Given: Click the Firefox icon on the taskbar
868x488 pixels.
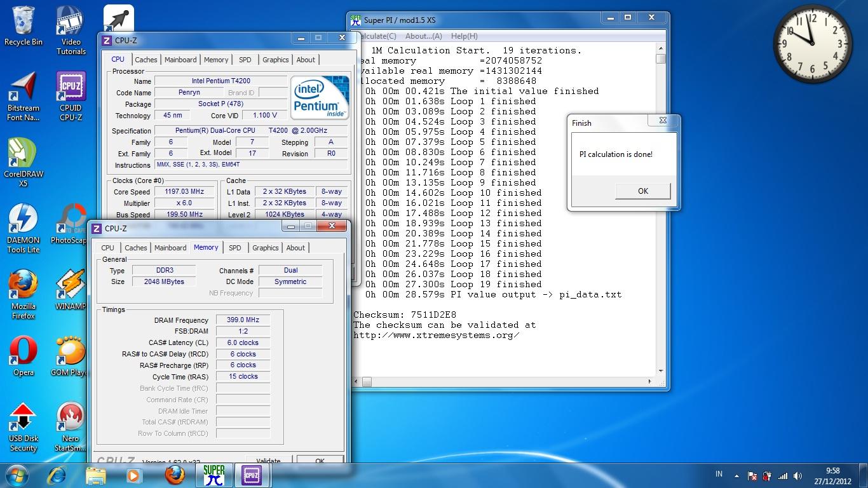Looking at the screenshot, I should coord(175,475).
